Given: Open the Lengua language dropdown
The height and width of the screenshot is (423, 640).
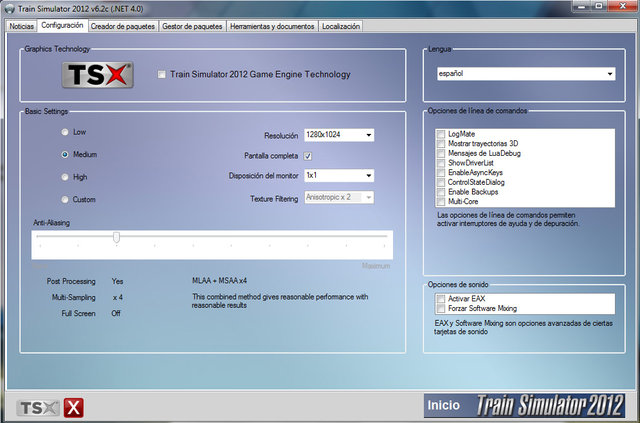Looking at the screenshot, I should 525,74.
